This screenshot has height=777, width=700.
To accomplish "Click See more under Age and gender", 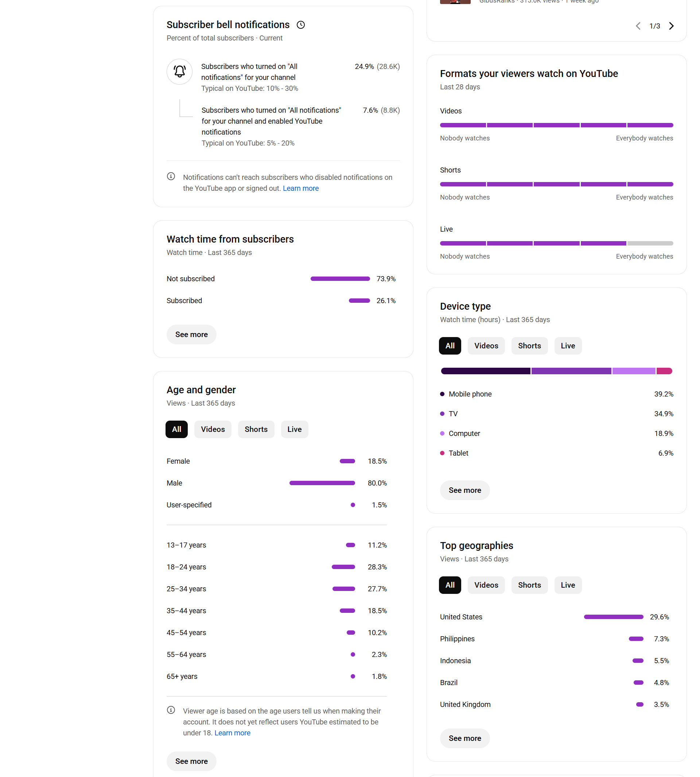I will [x=191, y=762].
